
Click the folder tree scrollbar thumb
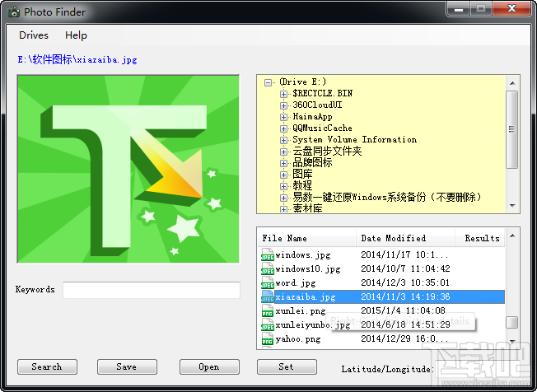pyautogui.click(x=512, y=129)
